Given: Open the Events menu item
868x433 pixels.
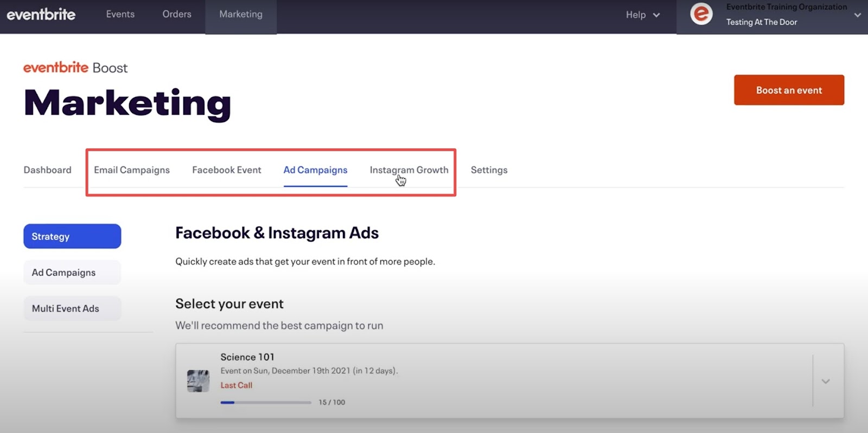Looking at the screenshot, I should (120, 14).
